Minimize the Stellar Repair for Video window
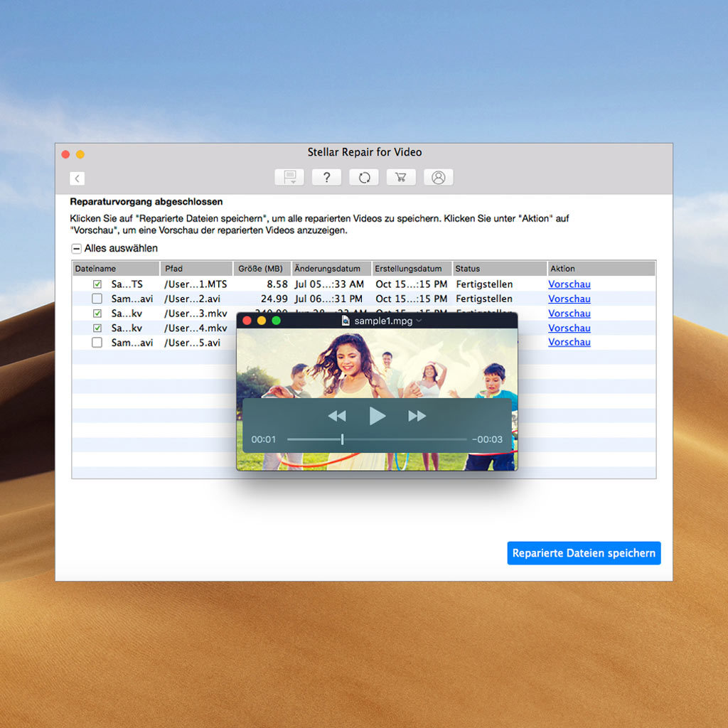This screenshot has width=728, height=728. [x=80, y=154]
